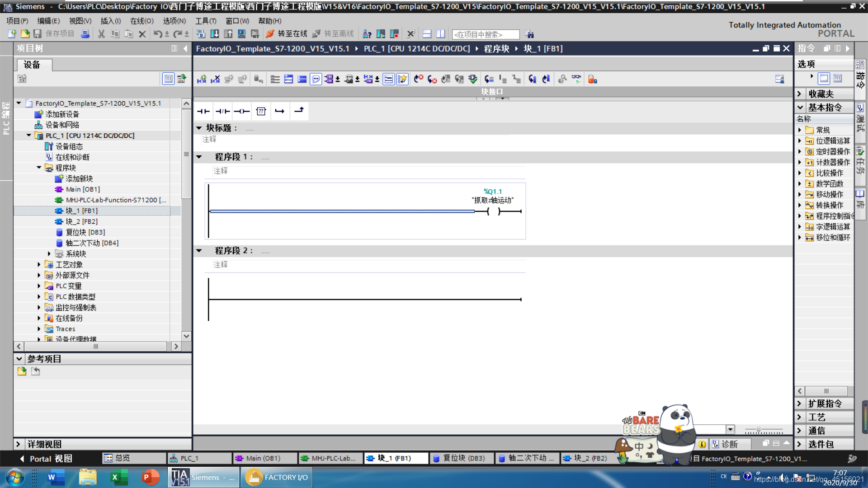Open Main [OB1] block in tree
868x488 pixels.
(83, 189)
